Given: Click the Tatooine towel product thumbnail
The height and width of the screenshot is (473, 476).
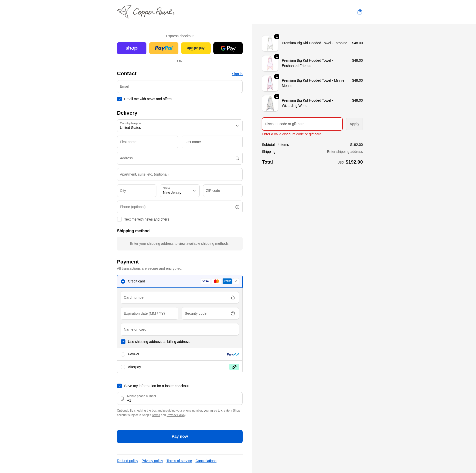Looking at the screenshot, I should [x=270, y=43].
